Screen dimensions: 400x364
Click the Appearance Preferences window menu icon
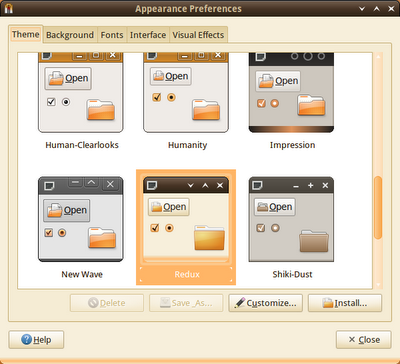(x=8, y=8)
